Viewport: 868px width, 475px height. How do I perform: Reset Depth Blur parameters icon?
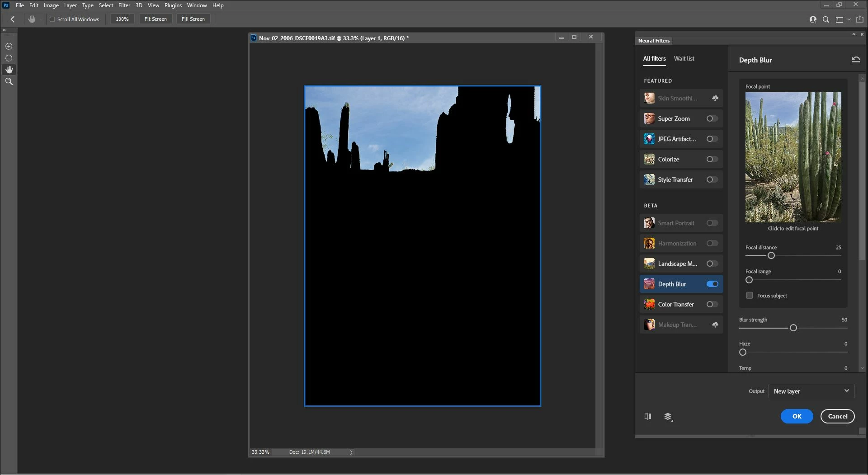click(x=856, y=60)
